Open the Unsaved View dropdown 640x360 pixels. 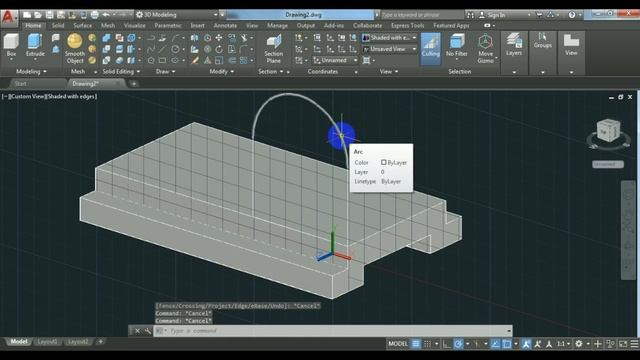click(389, 49)
